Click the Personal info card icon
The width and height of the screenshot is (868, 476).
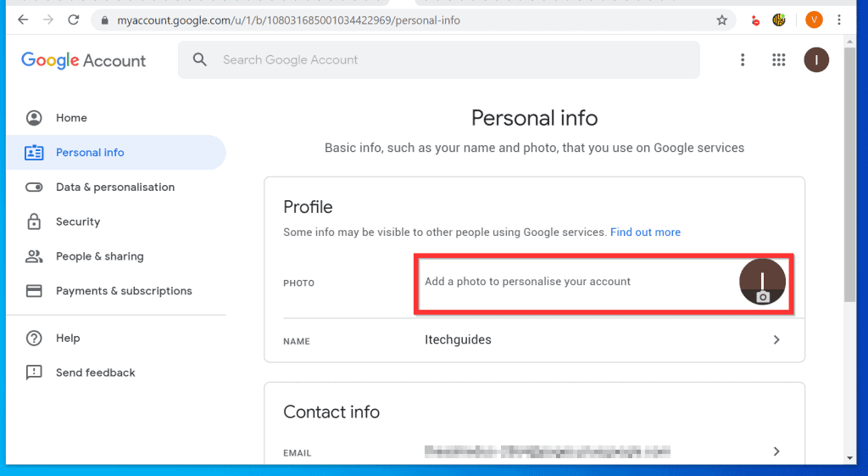[x=34, y=153]
